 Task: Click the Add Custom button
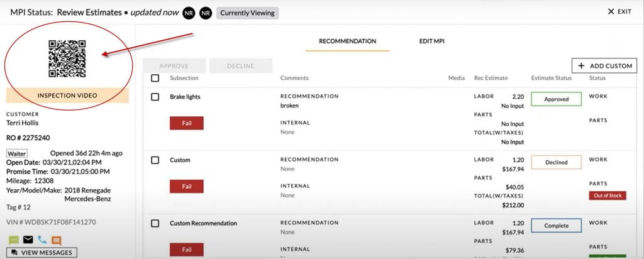click(604, 65)
